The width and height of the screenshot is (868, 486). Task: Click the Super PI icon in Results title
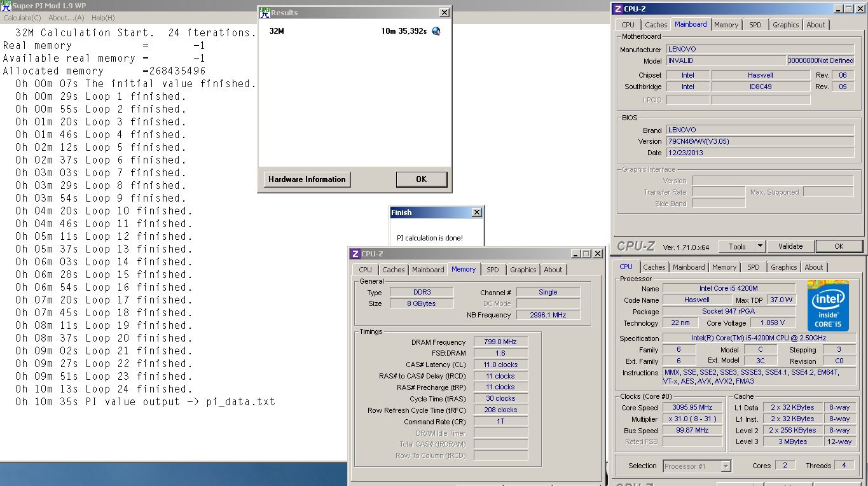pos(265,12)
